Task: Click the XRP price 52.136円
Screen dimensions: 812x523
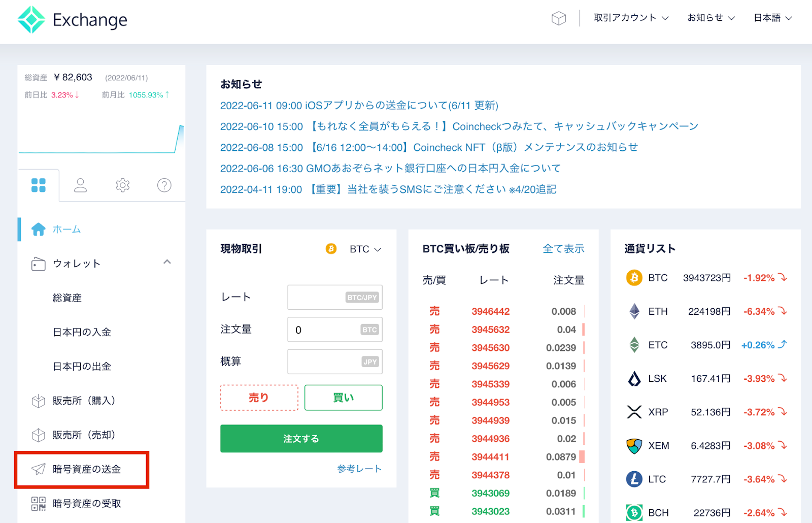Action: coord(710,412)
